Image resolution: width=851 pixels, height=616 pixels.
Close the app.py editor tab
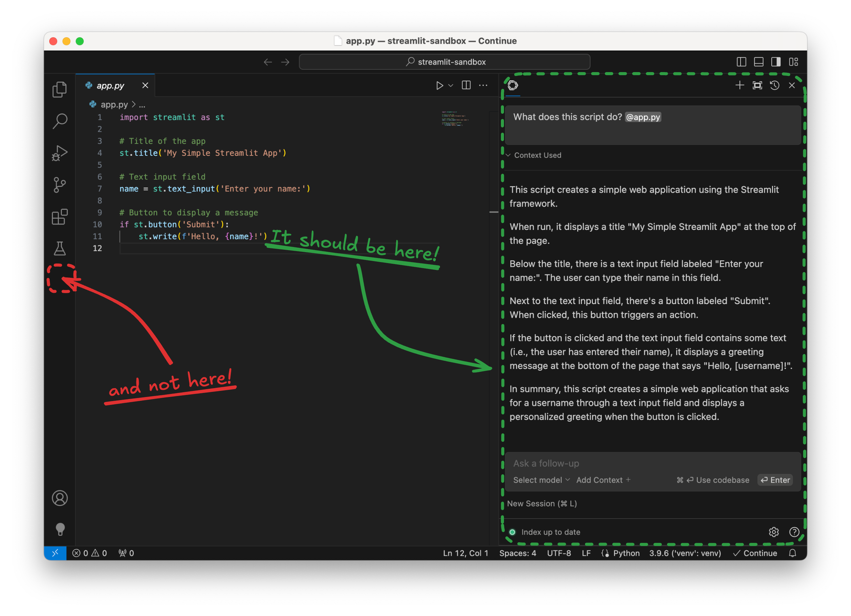145,85
